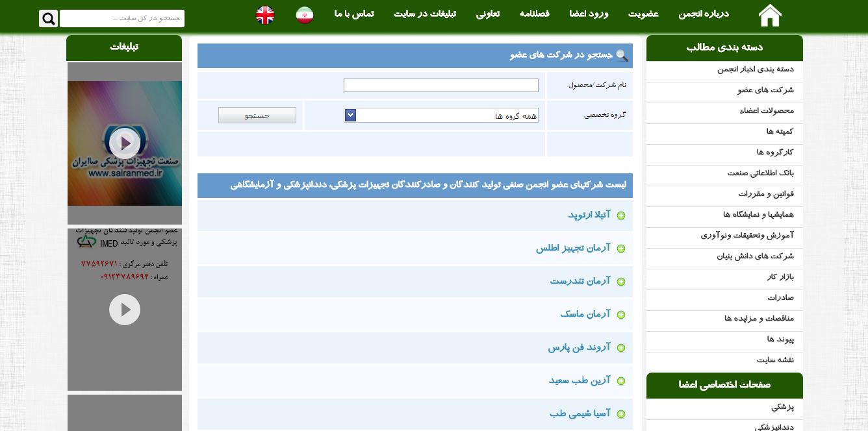This screenshot has width=868, height=431.
Task: Open مناقصات و مزایده ها link
Action: (759, 319)
